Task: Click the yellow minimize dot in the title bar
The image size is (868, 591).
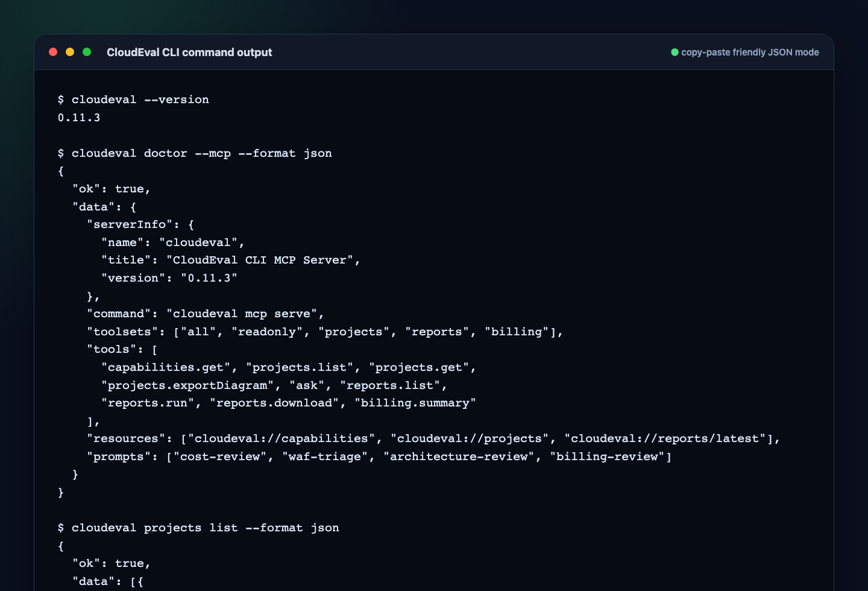Action: pyautogui.click(x=70, y=52)
